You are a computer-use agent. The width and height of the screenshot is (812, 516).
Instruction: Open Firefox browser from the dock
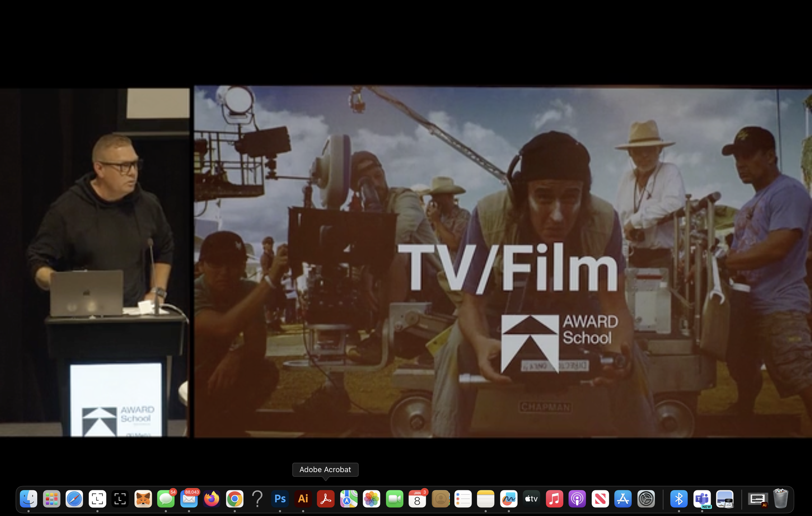tap(212, 499)
